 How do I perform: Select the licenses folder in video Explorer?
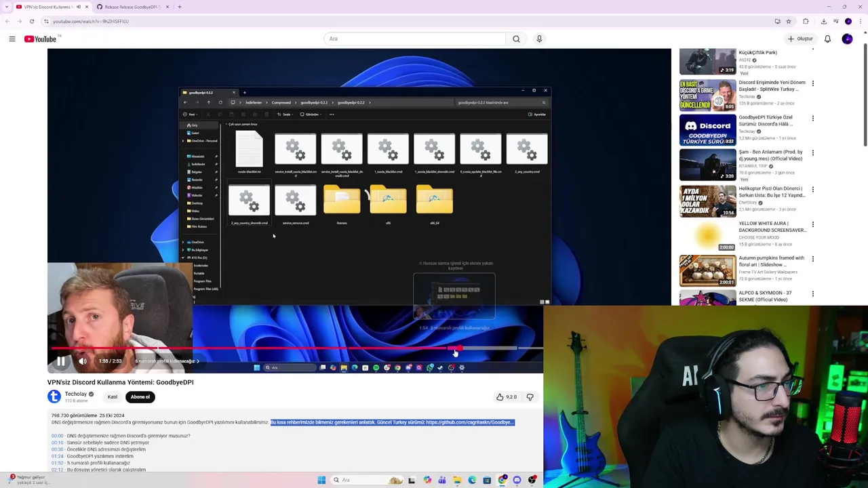[342, 203]
